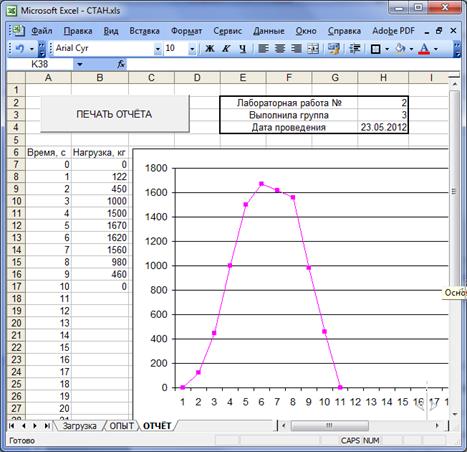Screen dimensions: 467x452
Task: Click the Undo arrow icon
Action: tap(20, 49)
